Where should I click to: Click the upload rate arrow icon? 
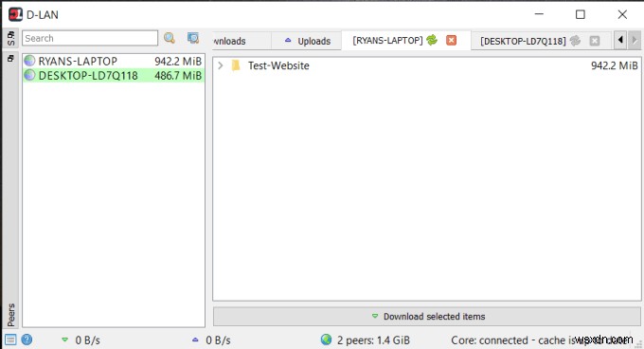point(195,340)
